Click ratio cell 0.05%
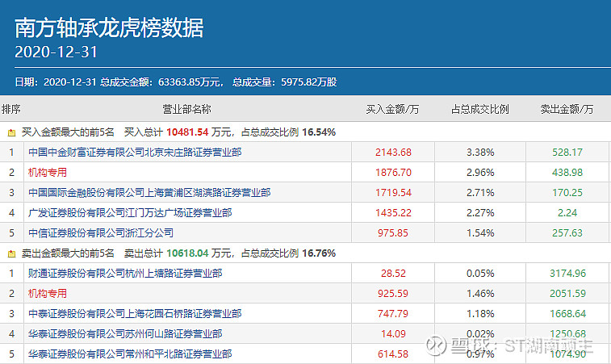The width and height of the screenshot is (611, 364). [x=480, y=274]
